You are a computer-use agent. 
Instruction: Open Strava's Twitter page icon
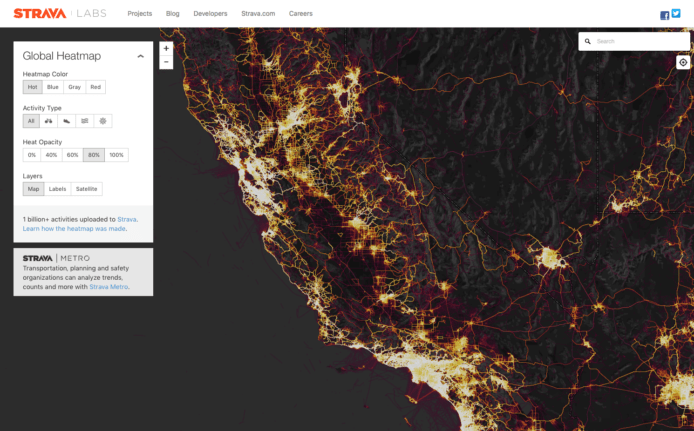tap(676, 14)
